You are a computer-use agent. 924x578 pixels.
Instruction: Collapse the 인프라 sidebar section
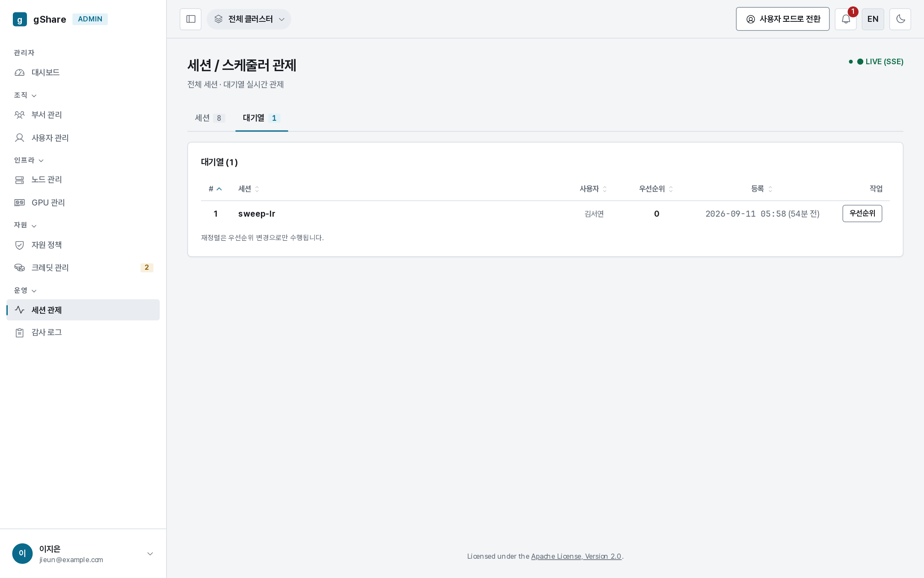[29, 160]
